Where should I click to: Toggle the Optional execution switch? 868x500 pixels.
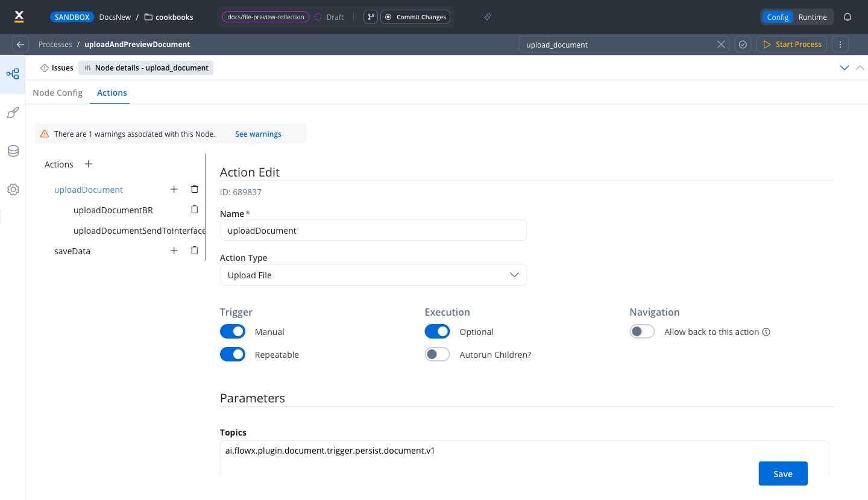[x=438, y=331]
